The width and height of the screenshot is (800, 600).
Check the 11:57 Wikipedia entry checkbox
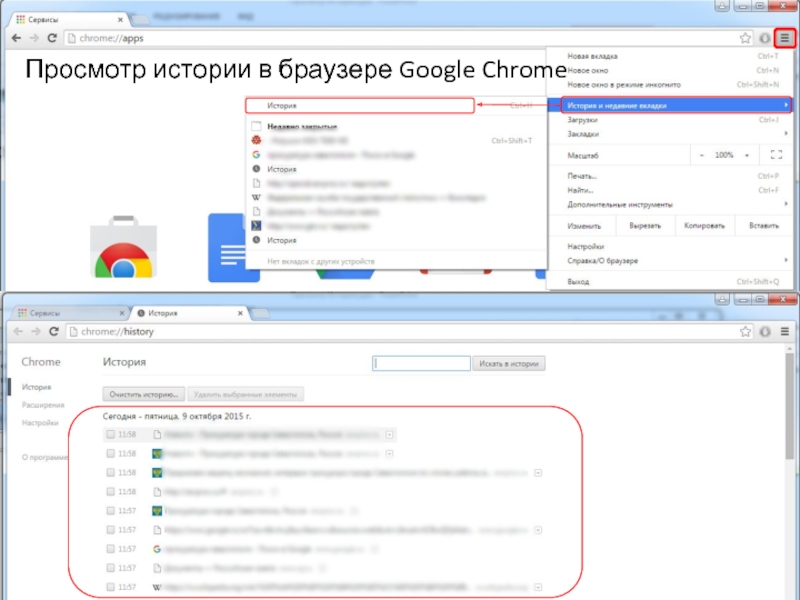coord(110,587)
